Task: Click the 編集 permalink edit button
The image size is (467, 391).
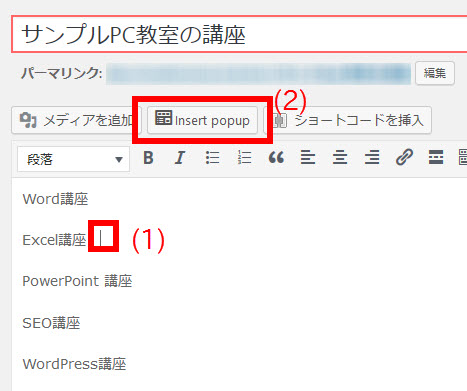Action: coord(435,73)
